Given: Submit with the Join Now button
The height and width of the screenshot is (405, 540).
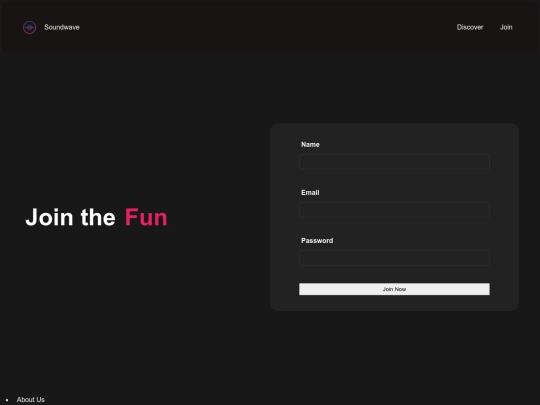Looking at the screenshot, I should click(394, 289).
